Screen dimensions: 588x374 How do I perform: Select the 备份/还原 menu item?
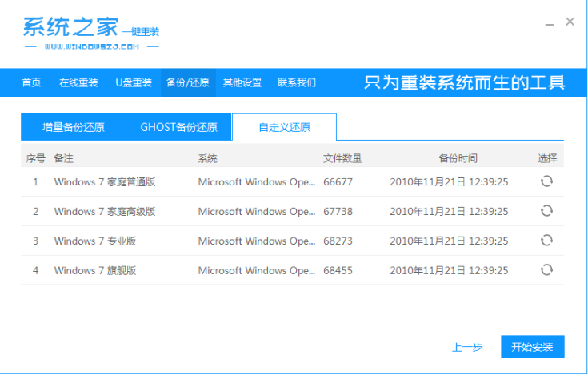(187, 82)
